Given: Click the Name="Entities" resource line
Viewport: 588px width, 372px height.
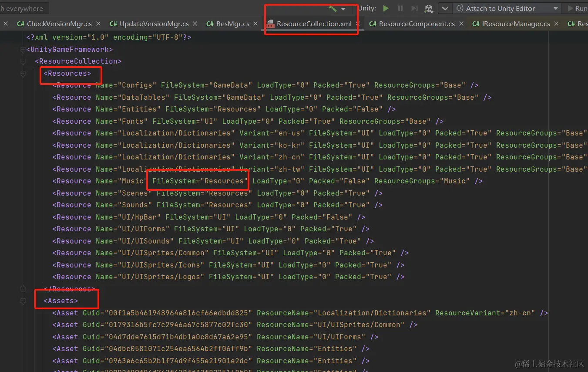Looking at the screenshot, I should [x=224, y=109].
